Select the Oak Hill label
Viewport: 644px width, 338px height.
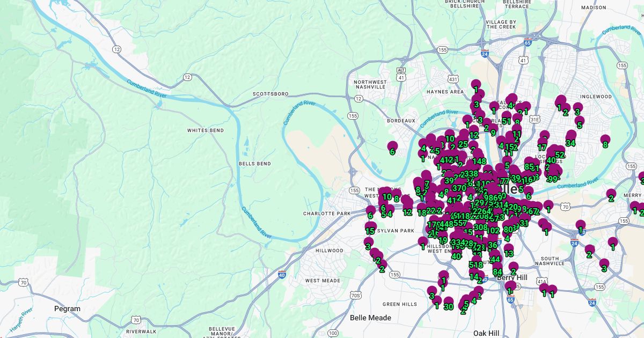point(487,333)
